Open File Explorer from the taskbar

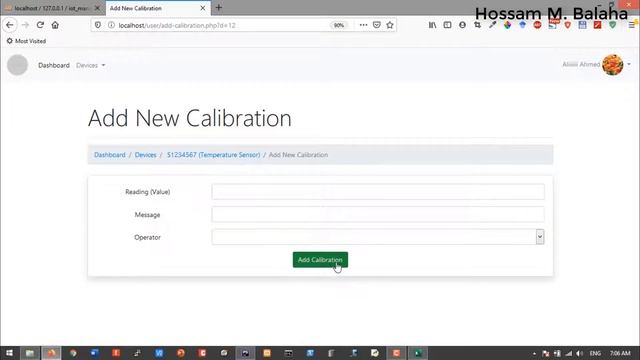[x=30, y=353]
